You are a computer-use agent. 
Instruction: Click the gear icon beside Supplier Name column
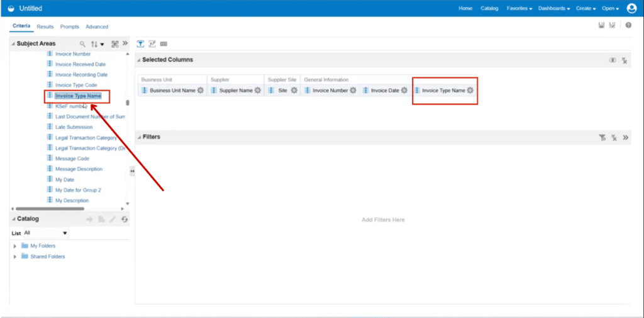(257, 91)
